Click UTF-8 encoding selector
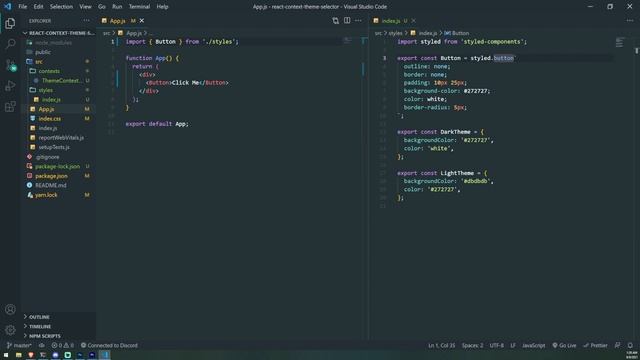This screenshot has width=640, height=360. 496,345
